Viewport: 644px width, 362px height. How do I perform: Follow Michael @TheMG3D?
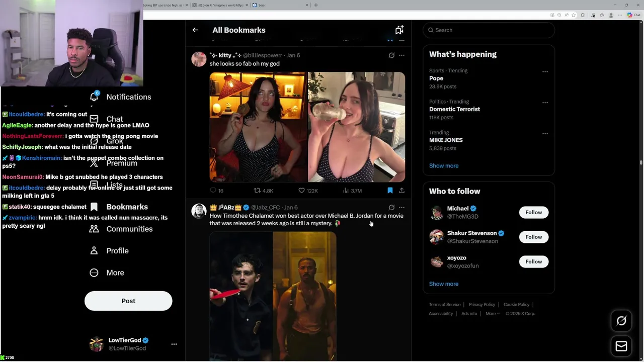(534, 212)
